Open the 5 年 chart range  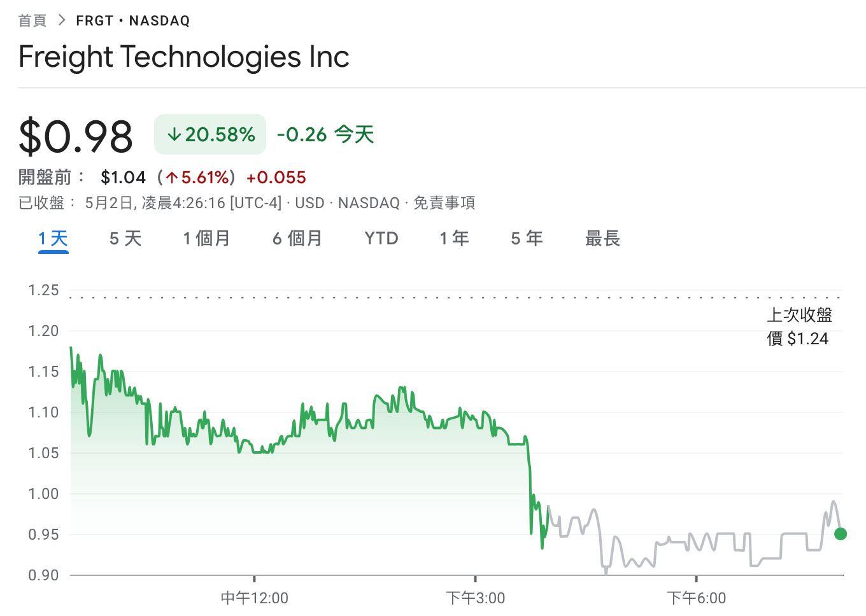tap(527, 239)
